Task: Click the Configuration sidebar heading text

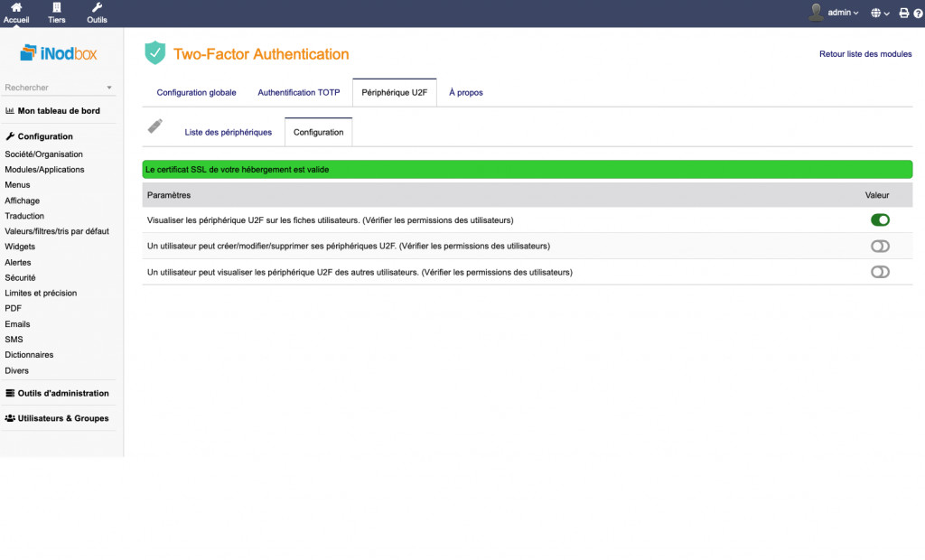Action: 45,136
